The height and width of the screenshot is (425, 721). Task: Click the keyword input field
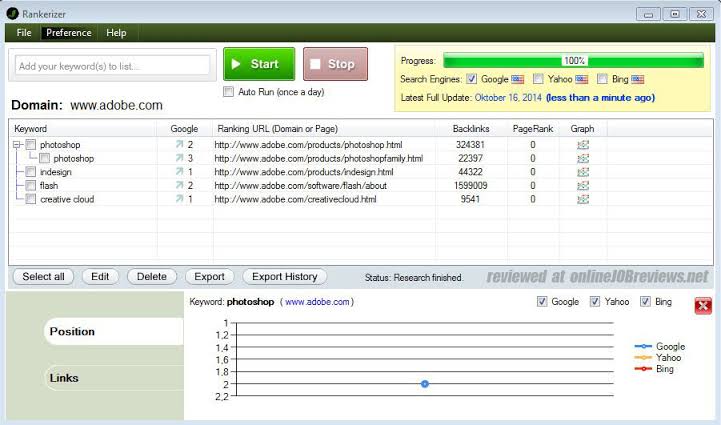pyautogui.click(x=112, y=66)
